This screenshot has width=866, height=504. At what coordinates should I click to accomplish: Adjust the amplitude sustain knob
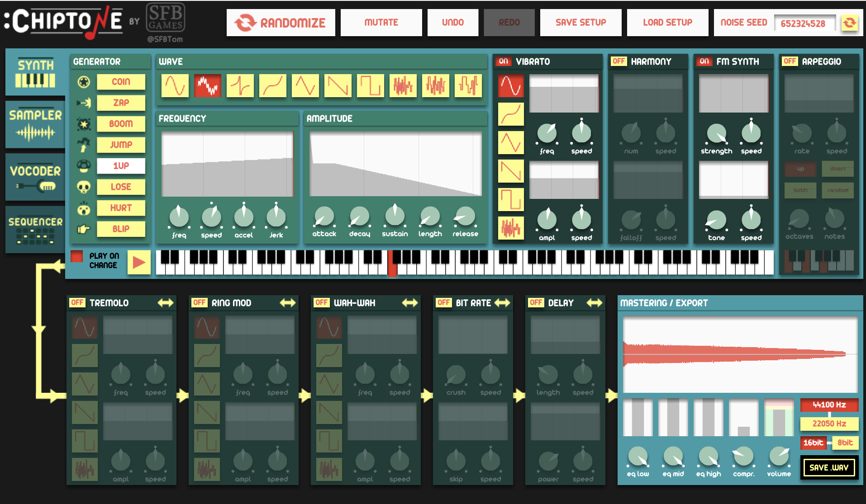(395, 217)
